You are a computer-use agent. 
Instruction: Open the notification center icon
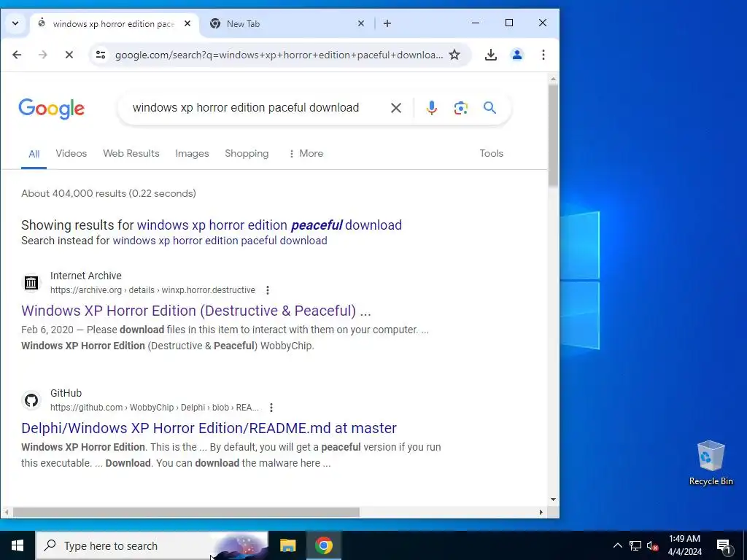click(724, 546)
